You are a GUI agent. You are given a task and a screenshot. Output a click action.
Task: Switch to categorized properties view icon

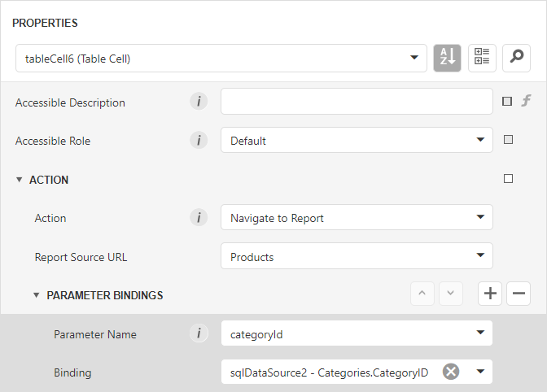pos(482,57)
